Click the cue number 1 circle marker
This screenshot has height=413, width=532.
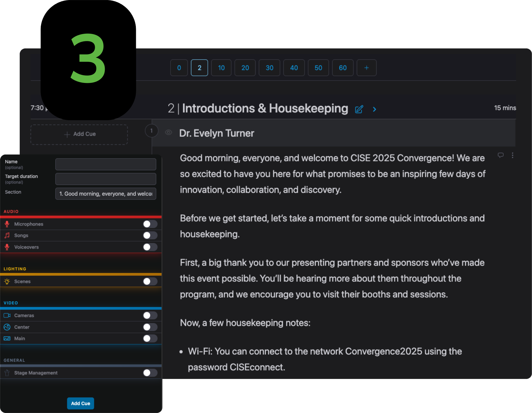[x=151, y=131]
